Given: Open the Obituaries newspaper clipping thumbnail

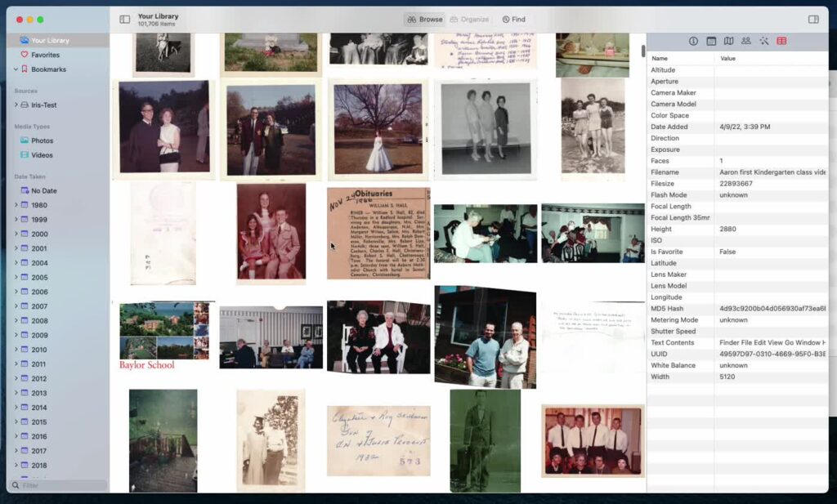Looking at the screenshot, I should [x=378, y=233].
